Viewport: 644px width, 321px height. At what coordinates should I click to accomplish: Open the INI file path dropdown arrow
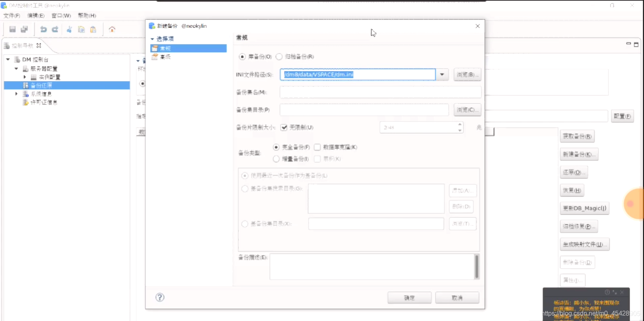click(442, 74)
